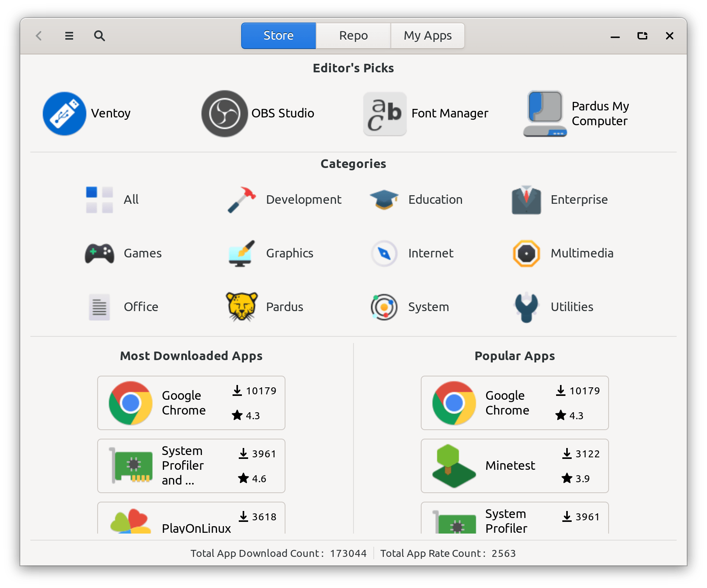Select the Multimedia hexagon icon

(x=526, y=254)
